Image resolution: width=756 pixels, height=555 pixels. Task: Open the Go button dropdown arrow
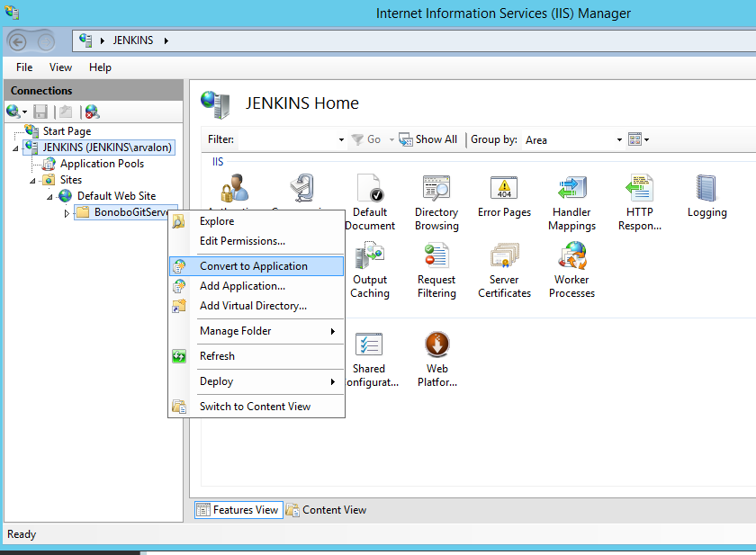click(x=391, y=139)
